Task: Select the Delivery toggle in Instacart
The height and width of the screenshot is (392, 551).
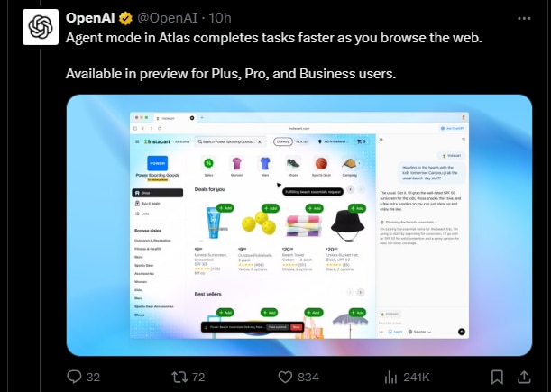Action: [283, 141]
